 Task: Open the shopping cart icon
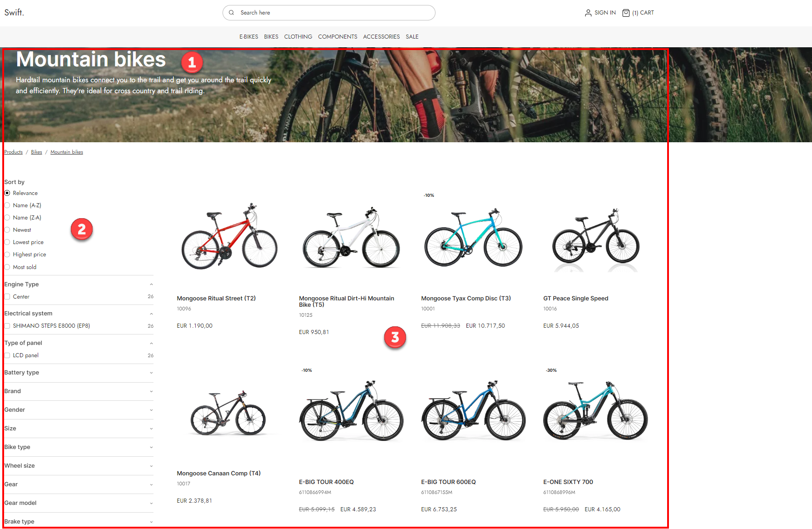point(626,13)
